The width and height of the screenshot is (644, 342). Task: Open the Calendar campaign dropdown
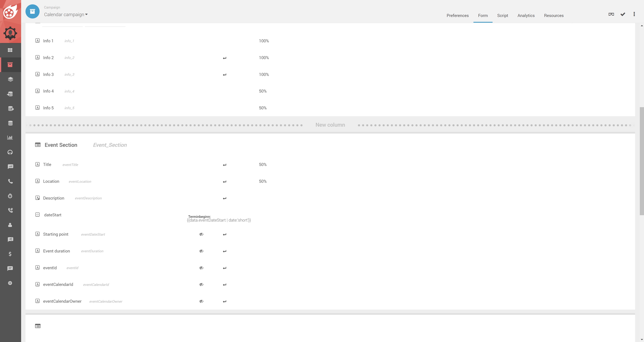[66, 14]
